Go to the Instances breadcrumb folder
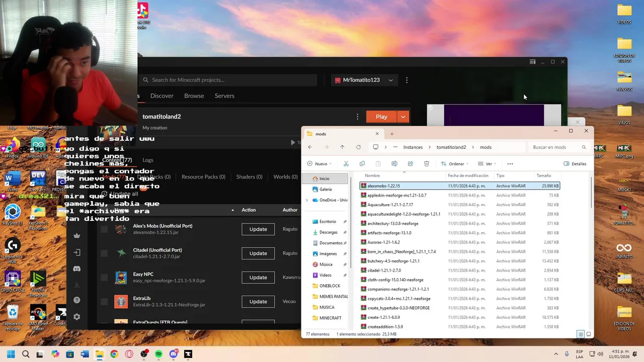644x362 pixels. click(x=413, y=147)
